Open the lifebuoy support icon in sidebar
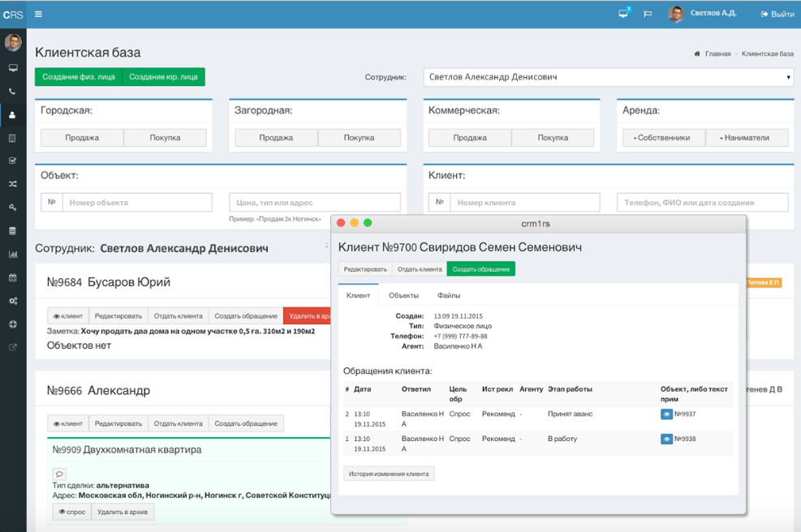Screen dimensions: 801x532 pyautogui.click(x=13, y=324)
